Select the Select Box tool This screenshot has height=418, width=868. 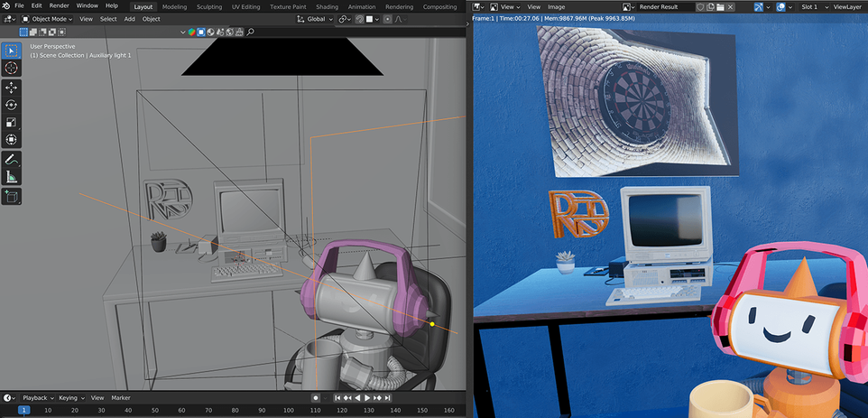point(11,51)
